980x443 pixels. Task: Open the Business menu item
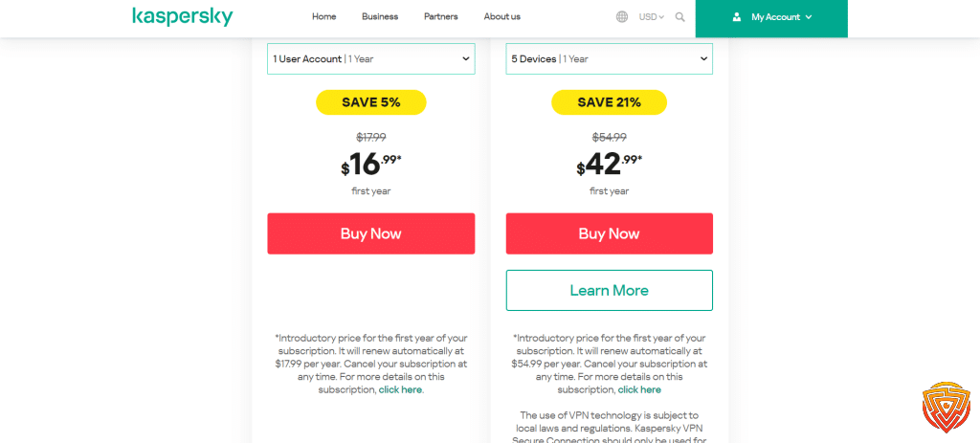[x=380, y=17]
